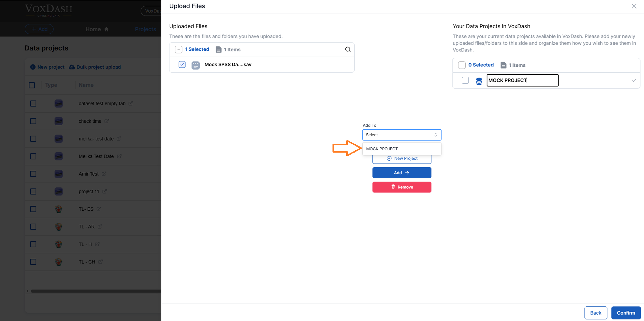Click the TL - ES project type icon
Viewport: 644px width, 321px height.
click(59, 209)
